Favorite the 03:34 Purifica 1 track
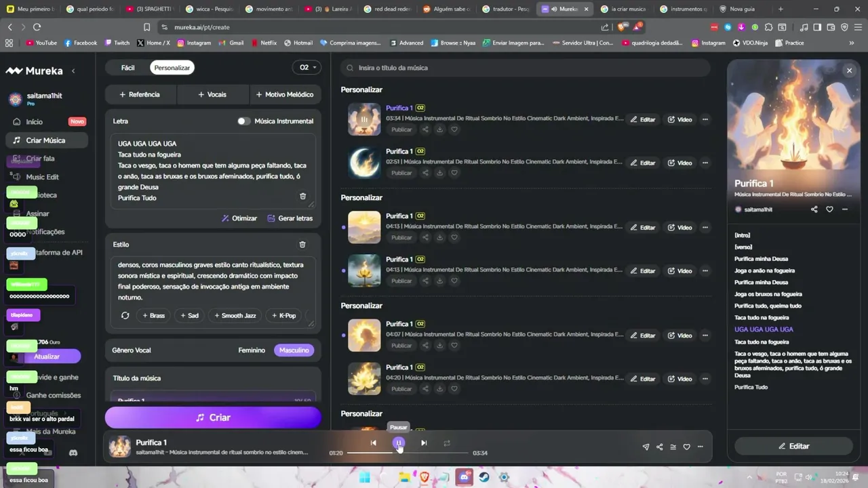The height and width of the screenshot is (488, 868). 454,129
